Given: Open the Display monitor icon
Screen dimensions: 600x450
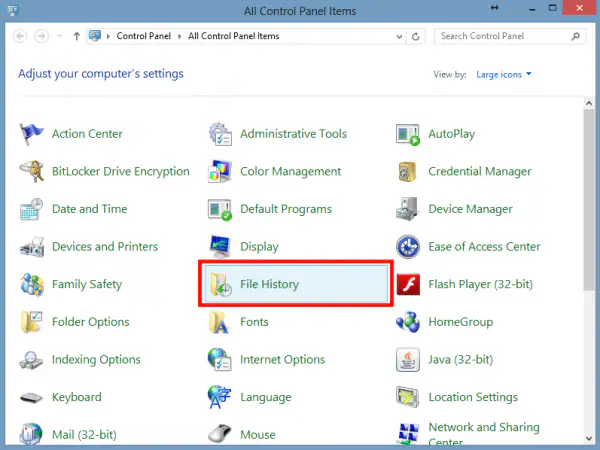Looking at the screenshot, I should click(220, 247).
